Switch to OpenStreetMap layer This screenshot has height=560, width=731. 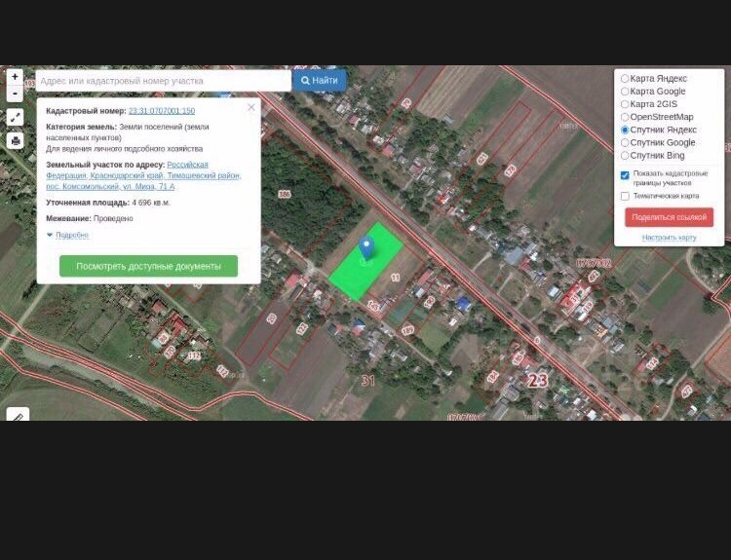click(625, 117)
